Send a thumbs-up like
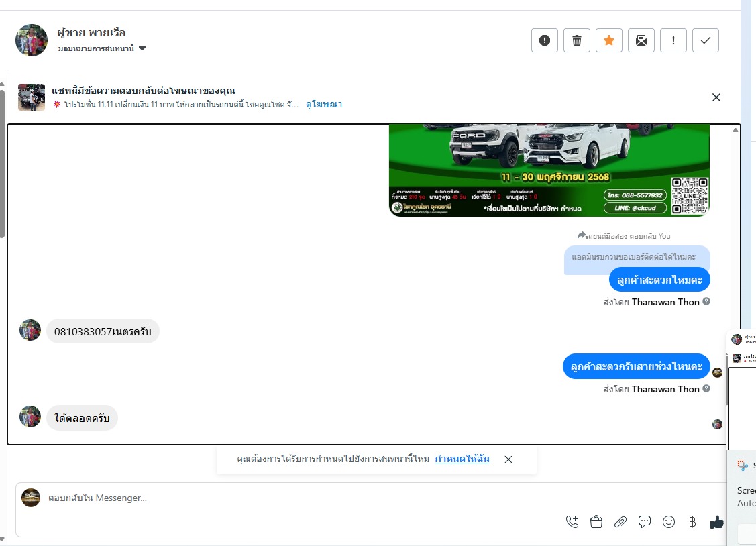Screen dimensions: 756x546 point(716,522)
